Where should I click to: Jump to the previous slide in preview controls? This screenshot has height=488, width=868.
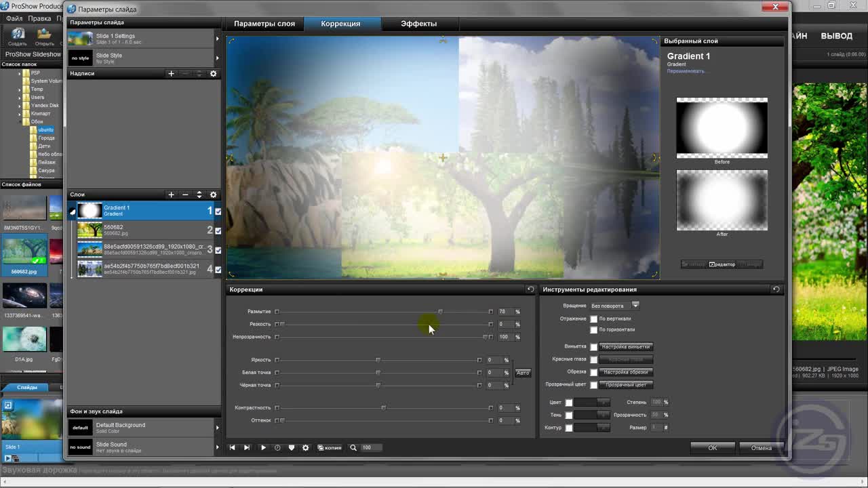tap(232, 447)
